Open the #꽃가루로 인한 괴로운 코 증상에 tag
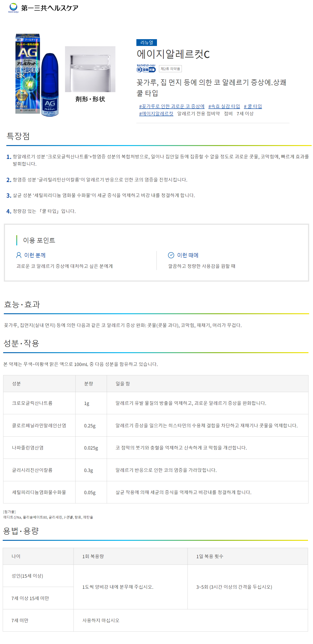 click(172, 106)
